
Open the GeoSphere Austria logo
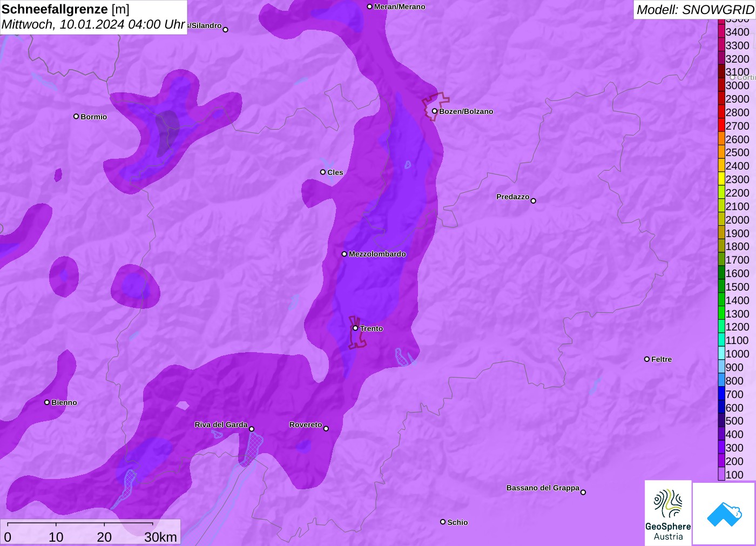click(x=668, y=513)
